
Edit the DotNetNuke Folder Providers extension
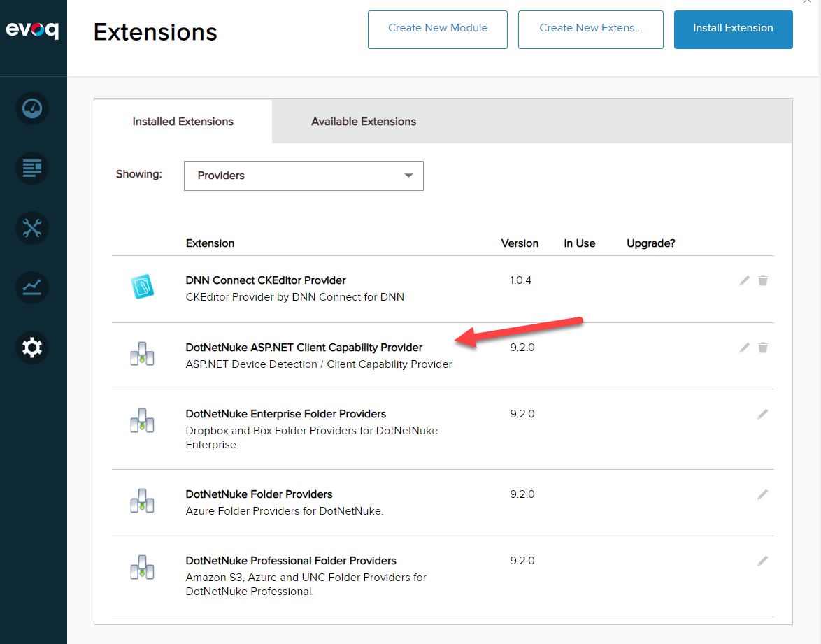(x=763, y=494)
